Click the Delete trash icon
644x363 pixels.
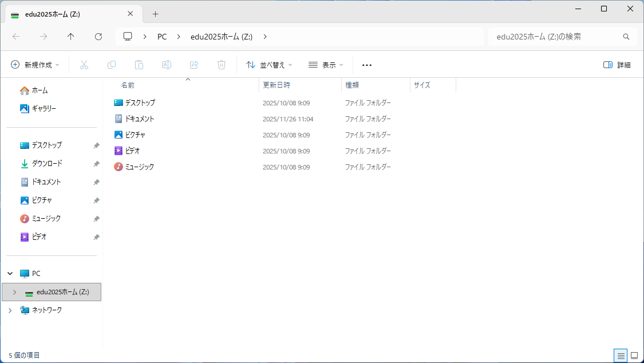pos(222,65)
